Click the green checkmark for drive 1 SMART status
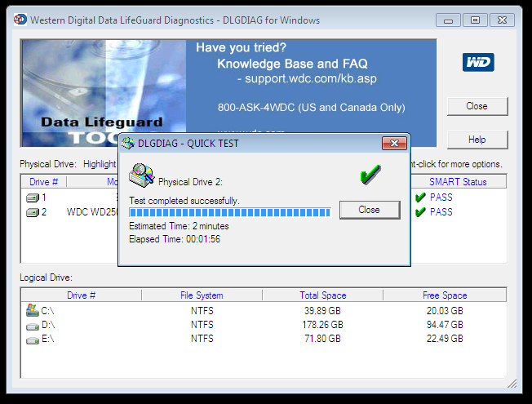 (x=420, y=198)
